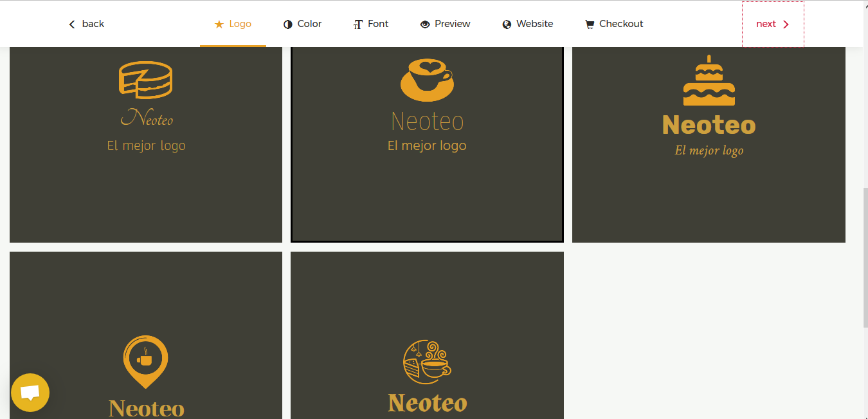The image size is (868, 419).
Task: Proceed with the next button
Action: [x=773, y=24]
